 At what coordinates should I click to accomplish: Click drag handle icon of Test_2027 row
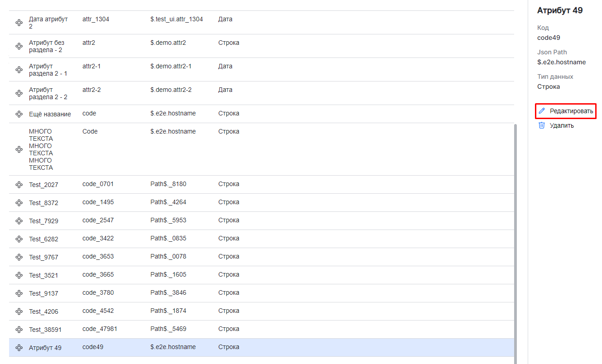coord(19,185)
